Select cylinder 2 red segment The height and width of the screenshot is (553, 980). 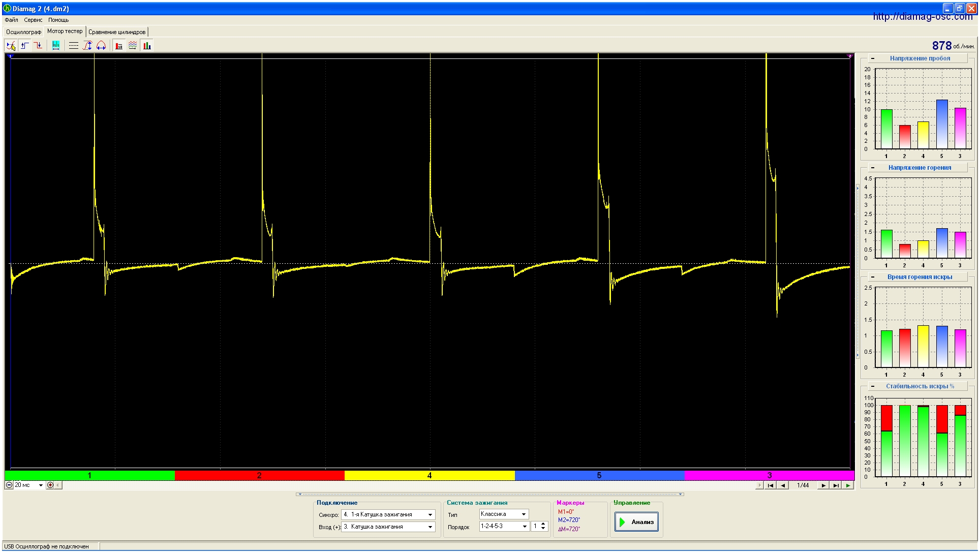tap(259, 476)
